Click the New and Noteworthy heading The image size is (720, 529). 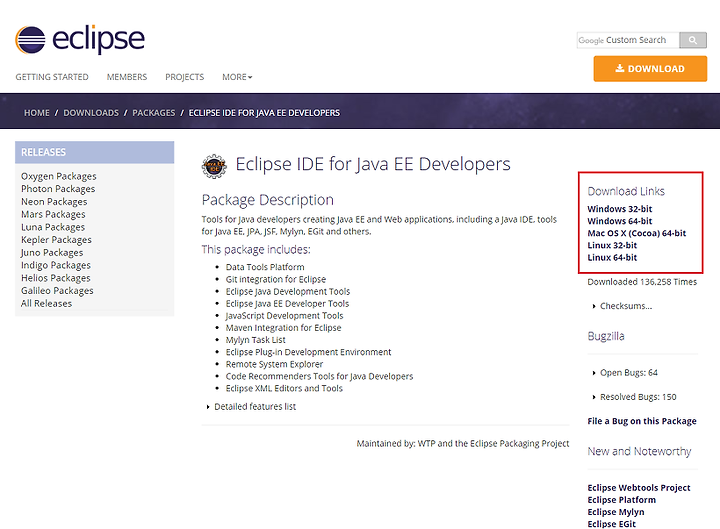(639, 452)
